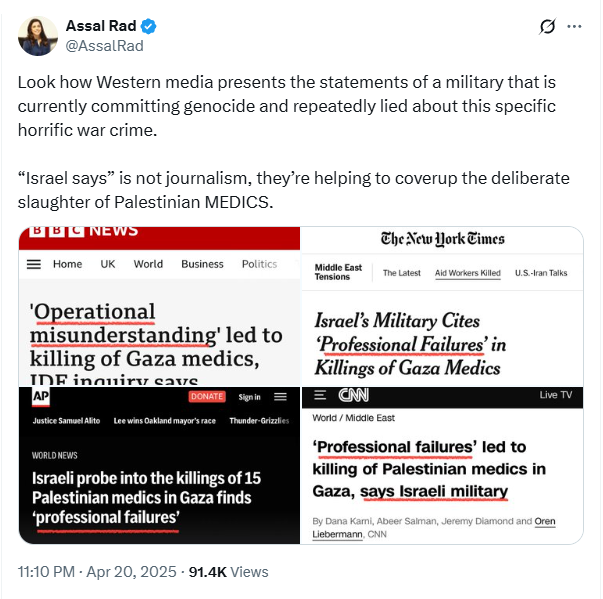Open the CNN 'Professional failures' headline image
Screen dimensions: 603x599
(x=442, y=465)
